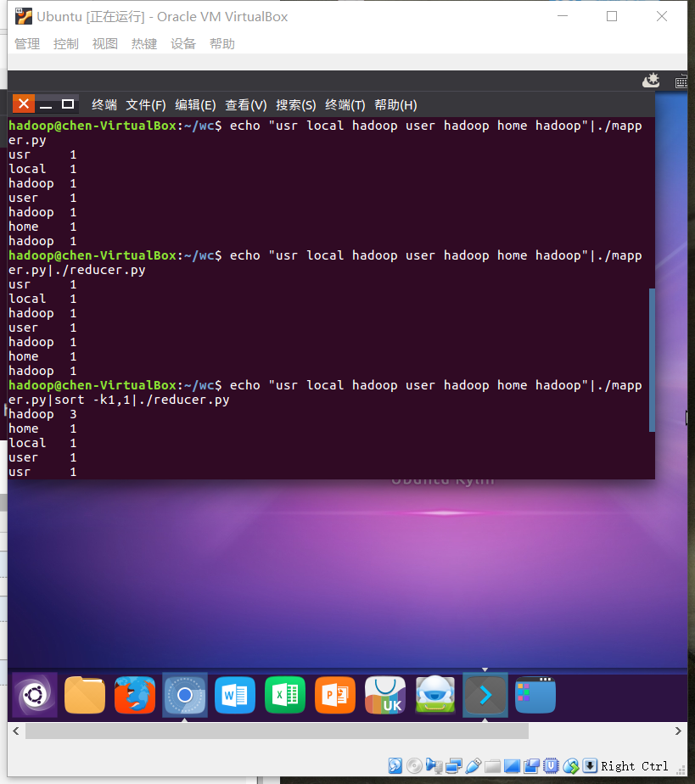Click 'sort -k1,1' in the last command

[93, 400]
